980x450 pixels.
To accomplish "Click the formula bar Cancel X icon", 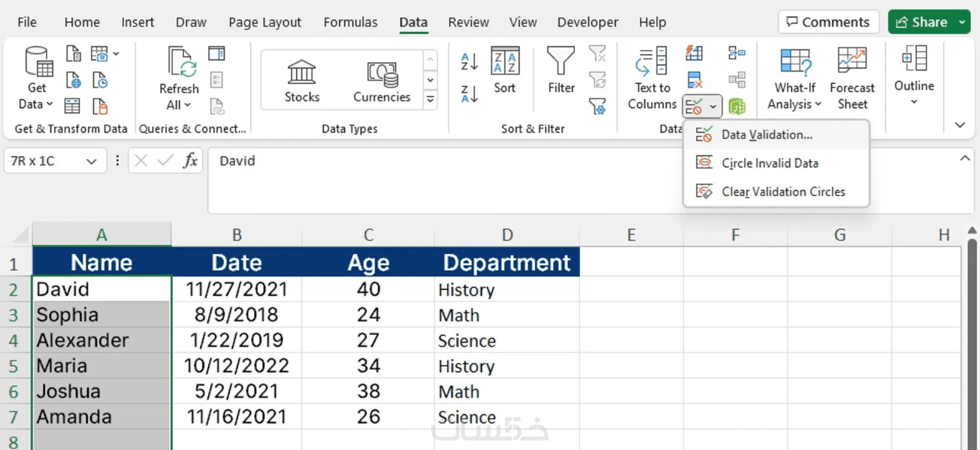I will (141, 161).
